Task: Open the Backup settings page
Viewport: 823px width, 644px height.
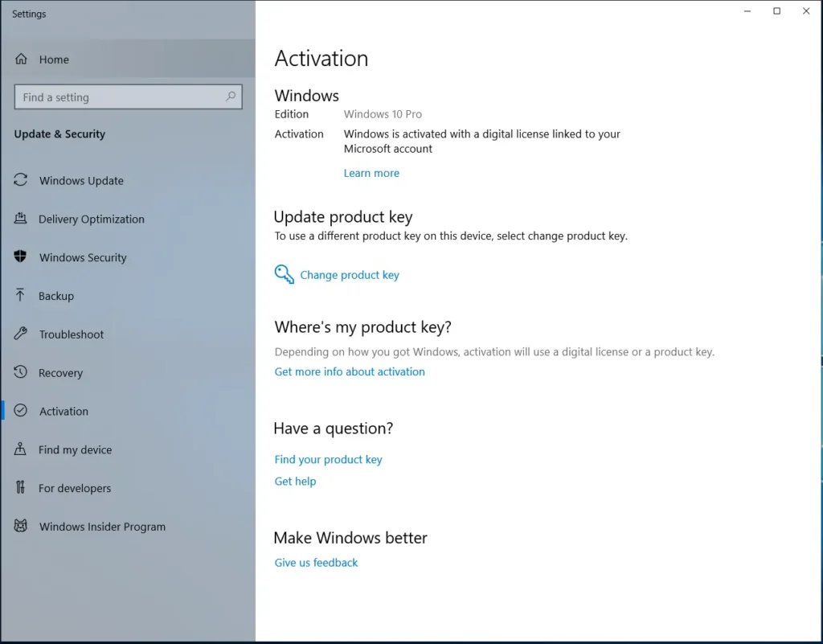Action: (128, 296)
